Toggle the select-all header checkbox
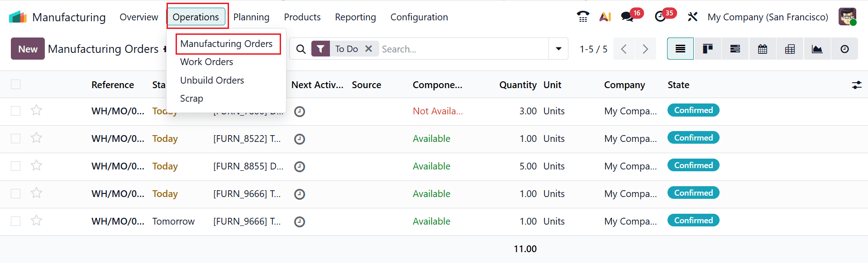868x263 pixels. 16,85
